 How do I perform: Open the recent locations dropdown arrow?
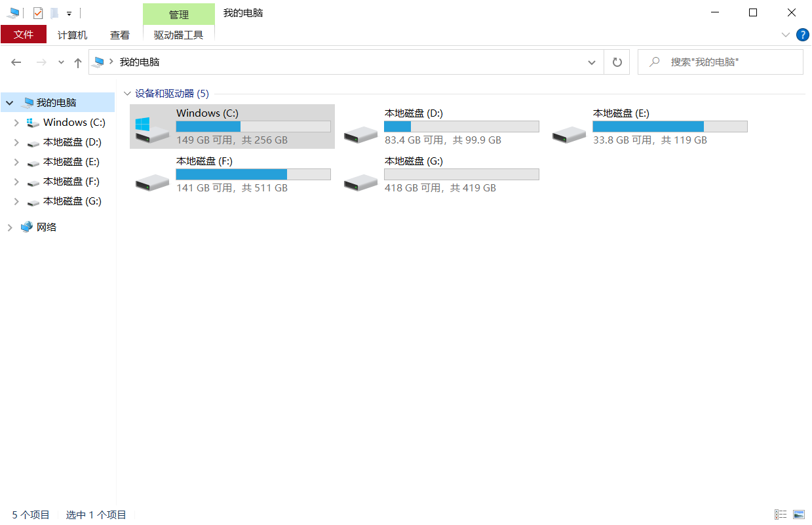click(x=61, y=62)
